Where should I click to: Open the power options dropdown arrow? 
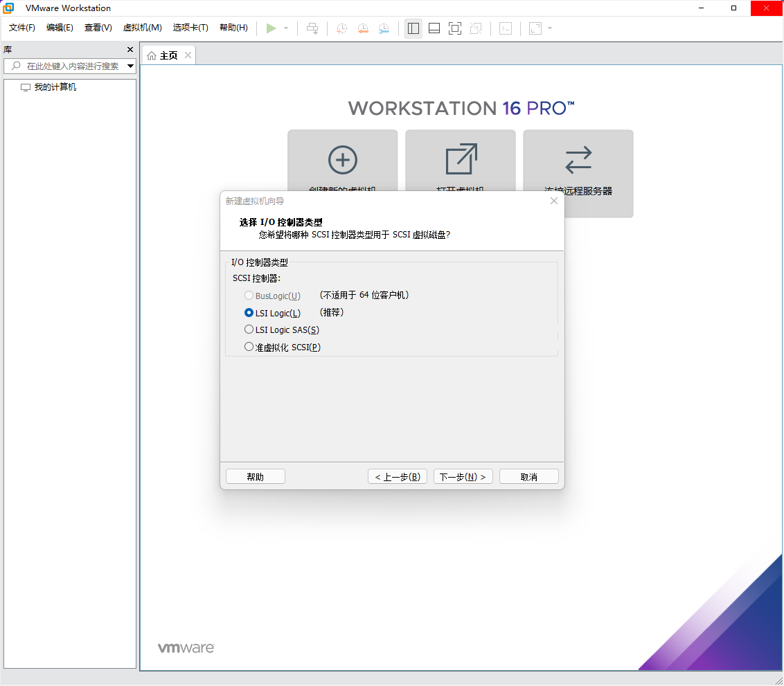[x=286, y=28]
